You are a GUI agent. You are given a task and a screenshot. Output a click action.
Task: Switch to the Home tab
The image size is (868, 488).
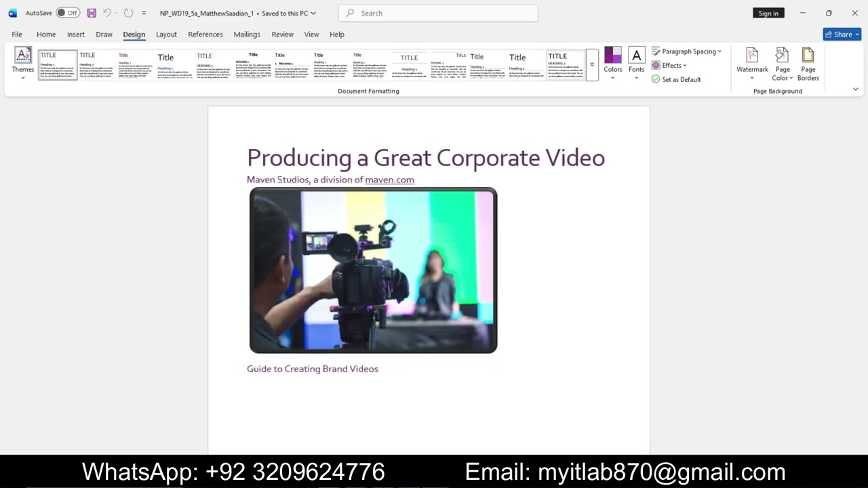(46, 34)
